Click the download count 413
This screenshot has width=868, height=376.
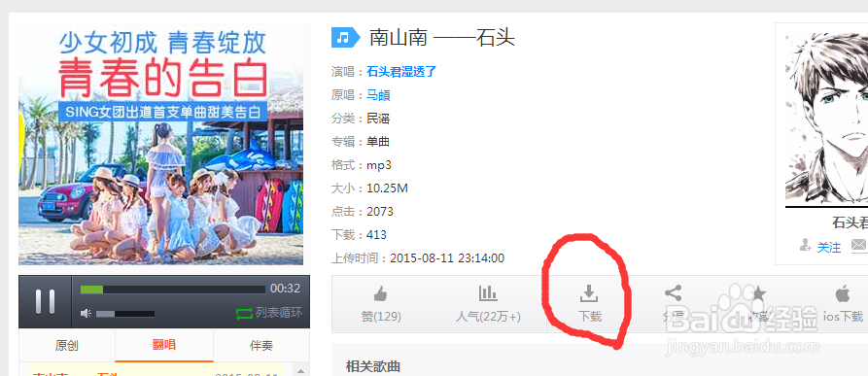(x=376, y=235)
